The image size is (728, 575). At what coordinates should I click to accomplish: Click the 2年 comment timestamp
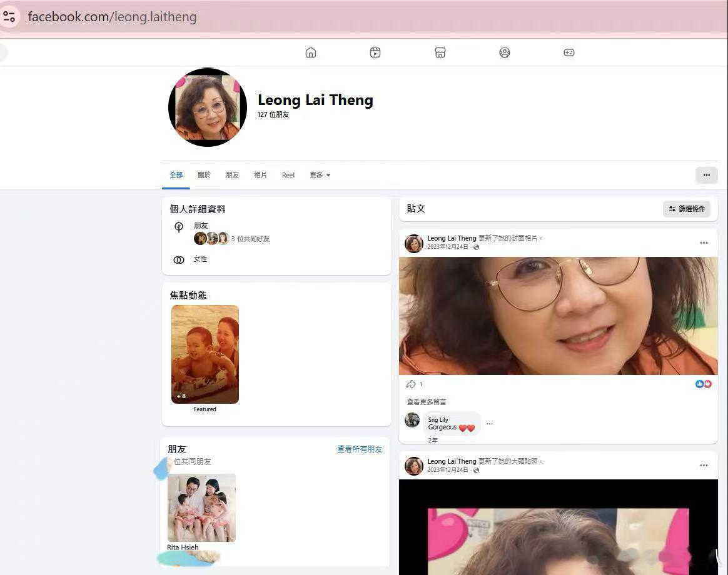433,440
